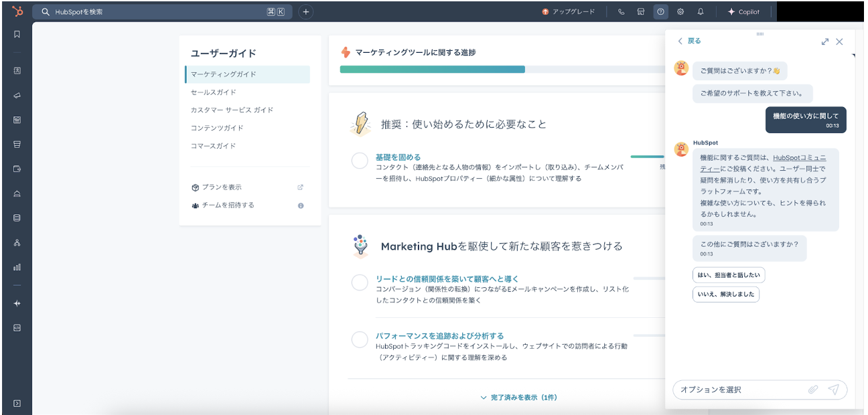Toggle the リードとの信頼関係 completion circle
This screenshot has width=868, height=415.
(x=360, y=282)
